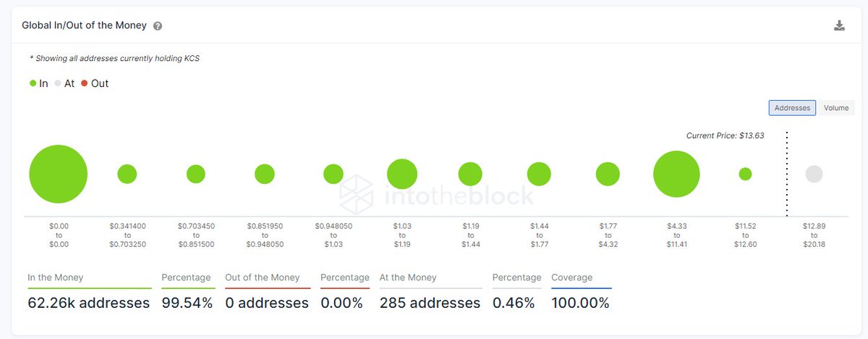Select the bubble above $0.703450 to $0.851500
Viewport: 868px width, 339px height.
[196, 174]
